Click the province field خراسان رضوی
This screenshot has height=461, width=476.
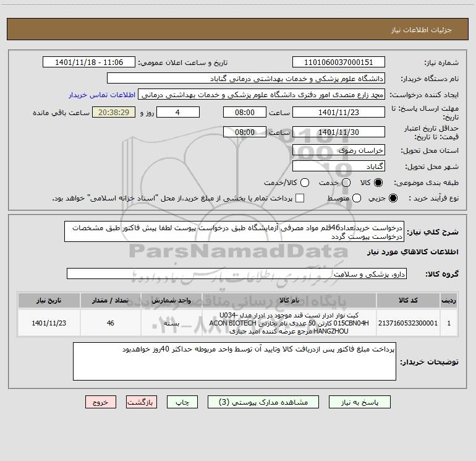pos(339,150)
